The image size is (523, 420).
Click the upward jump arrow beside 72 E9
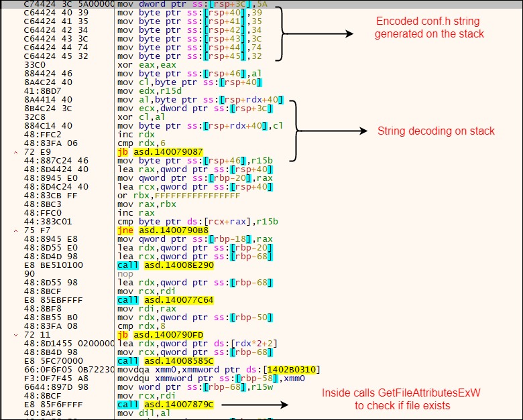[16, 153]
